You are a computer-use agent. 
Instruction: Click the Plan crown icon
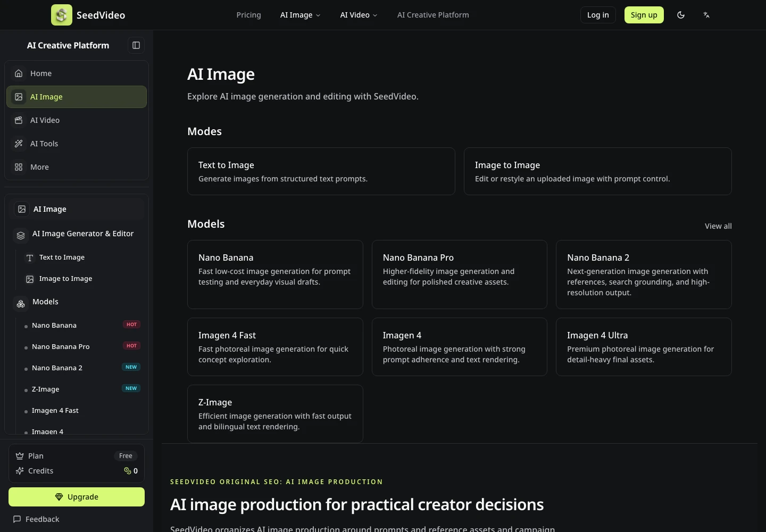(20, 456)
